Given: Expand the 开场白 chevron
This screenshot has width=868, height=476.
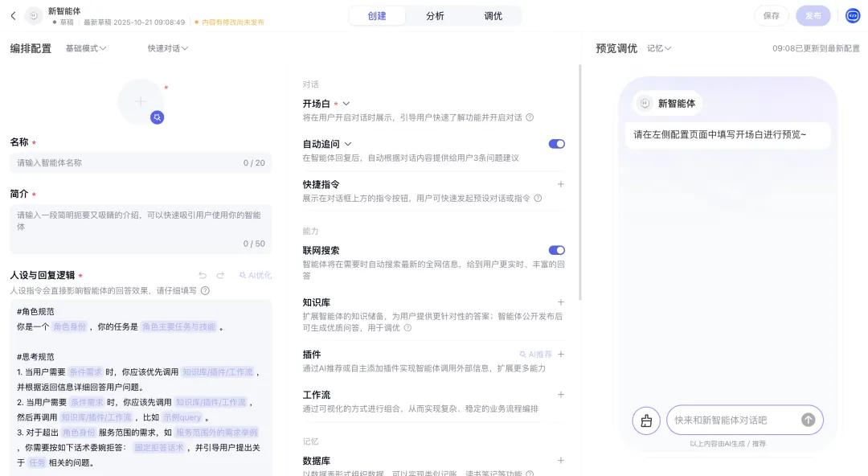Looking at the screenshot, I should click(x=346, y=104).
